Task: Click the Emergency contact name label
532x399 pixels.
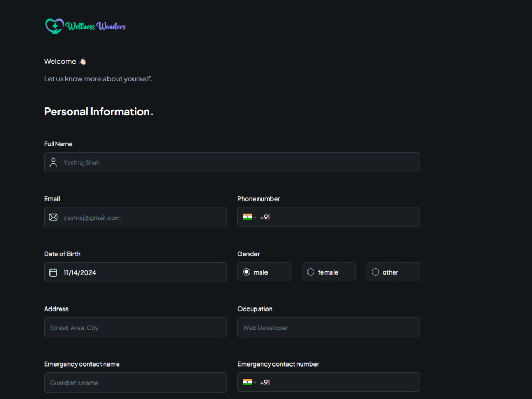Action: (82, 364)
